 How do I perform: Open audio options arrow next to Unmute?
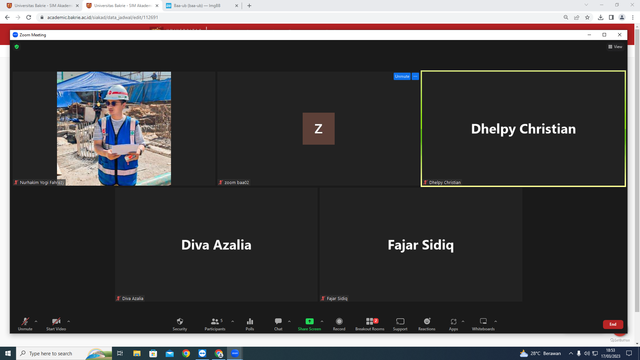pyautogui.click(x=36, y=322)
